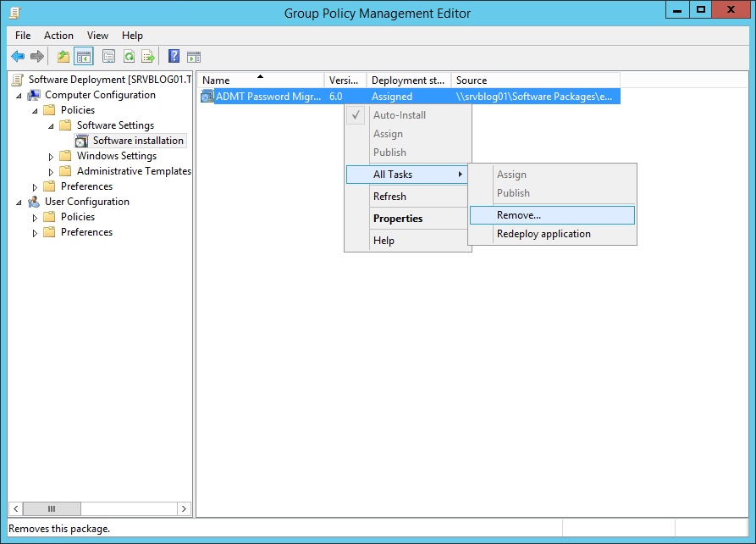Click Refresh in the context menu
This screenshot has width=756, height=544.
[x=389, y=196]
